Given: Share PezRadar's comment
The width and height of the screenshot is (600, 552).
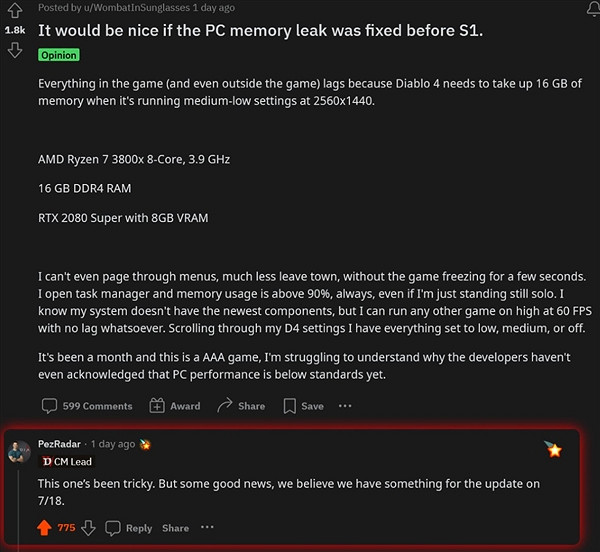Looking at the screenshot, I should click(x=175, y=528).
